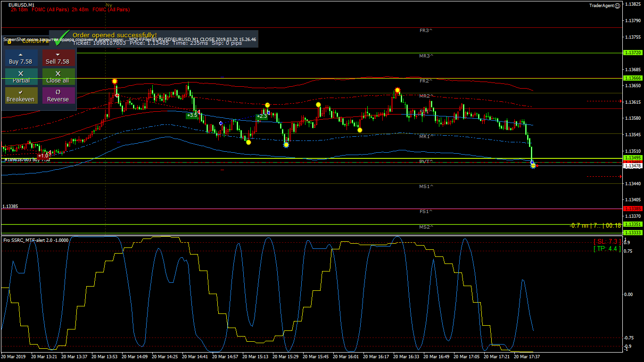Click the 1.13385 text at chart left
Image resolution: width=644 pixels, height=362 pixels.
click(11, 206)
